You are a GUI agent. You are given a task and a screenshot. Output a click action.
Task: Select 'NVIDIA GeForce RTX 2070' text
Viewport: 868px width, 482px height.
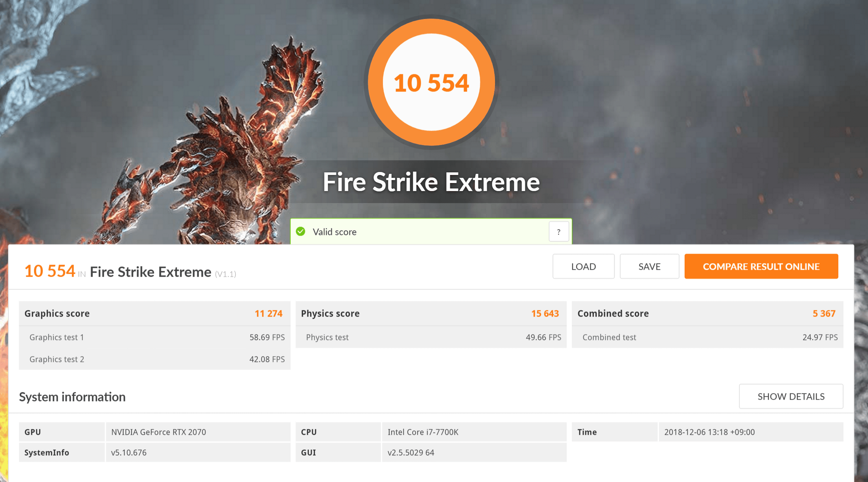point(159,432)
